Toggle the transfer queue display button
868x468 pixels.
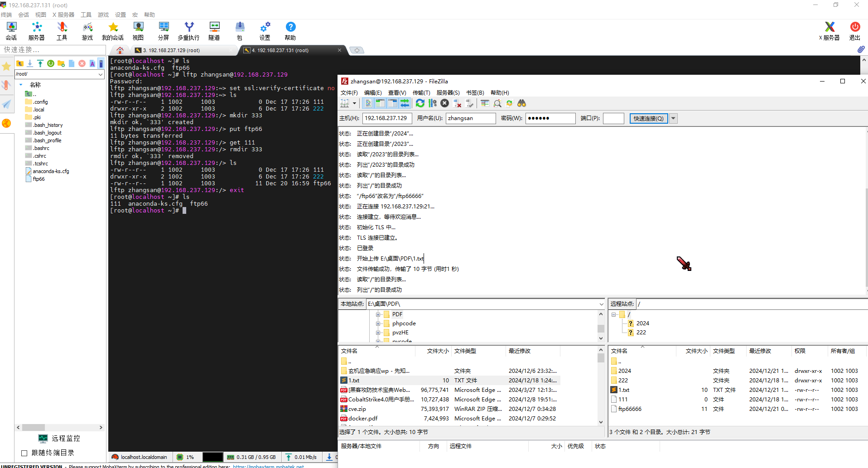[405, 103]
